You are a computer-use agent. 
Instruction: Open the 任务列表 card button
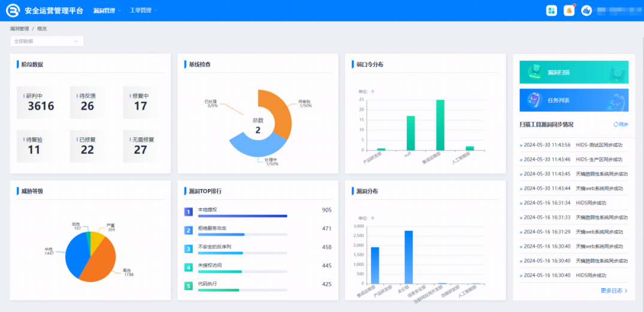point(574,100)
